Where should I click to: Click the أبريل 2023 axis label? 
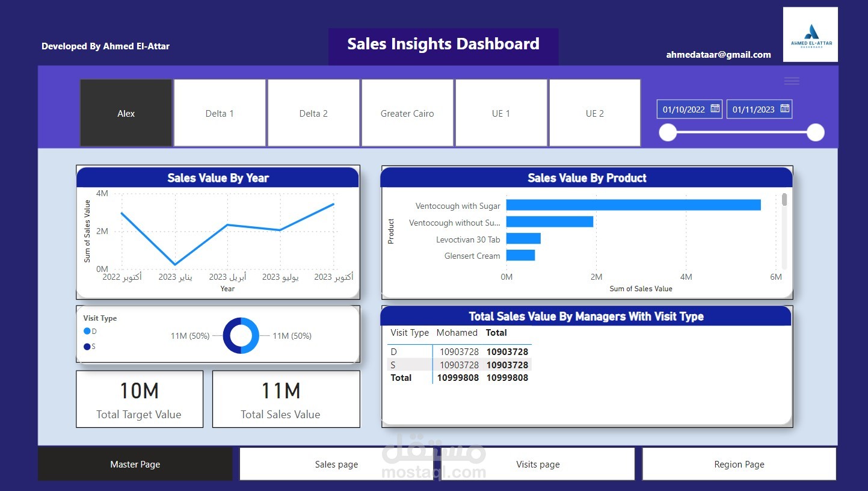pyautogui.click(x=227, y=277)
